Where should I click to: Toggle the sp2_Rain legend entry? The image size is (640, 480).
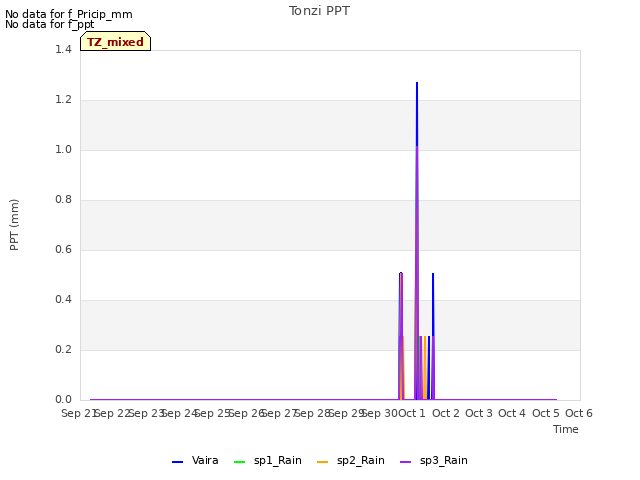351,461
